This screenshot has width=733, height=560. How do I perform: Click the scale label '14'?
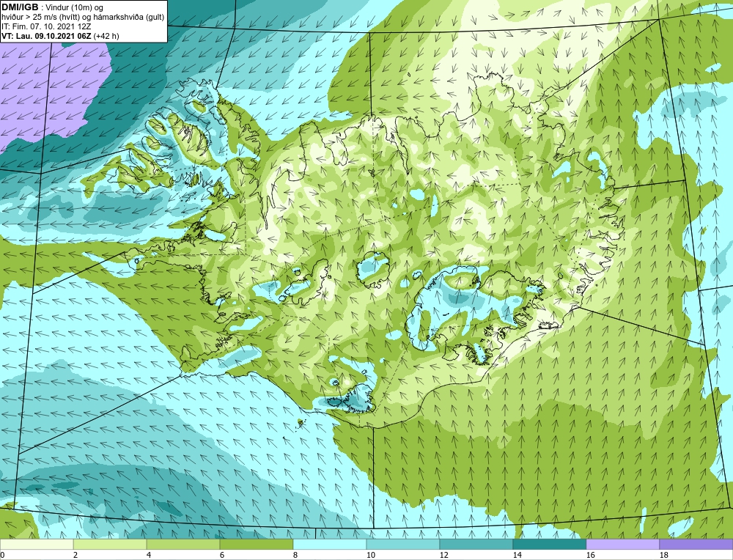click(x=517, y=555)
